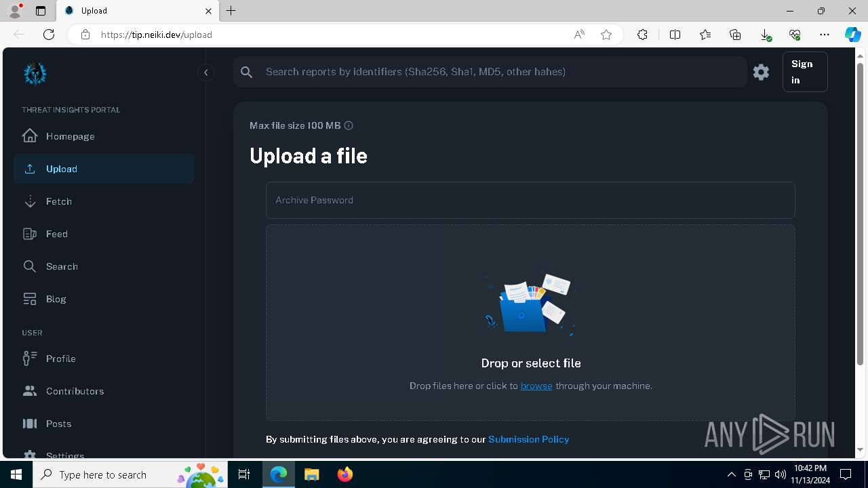The image size is (868, 488).
Task: Open the tab actions menu
Action: pyautogui.click(x=41, y=11)
